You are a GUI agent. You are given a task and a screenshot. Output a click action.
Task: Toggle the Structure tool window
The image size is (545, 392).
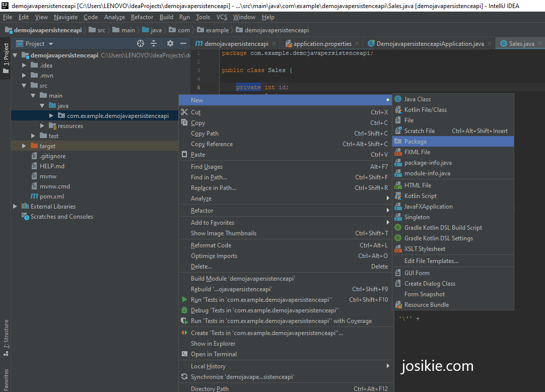5,333
